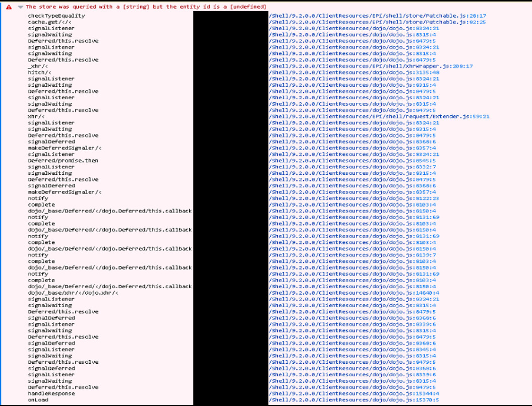
Task: Select the Deferred/promise.then stack frame
Action: click(x=63, y=161)
